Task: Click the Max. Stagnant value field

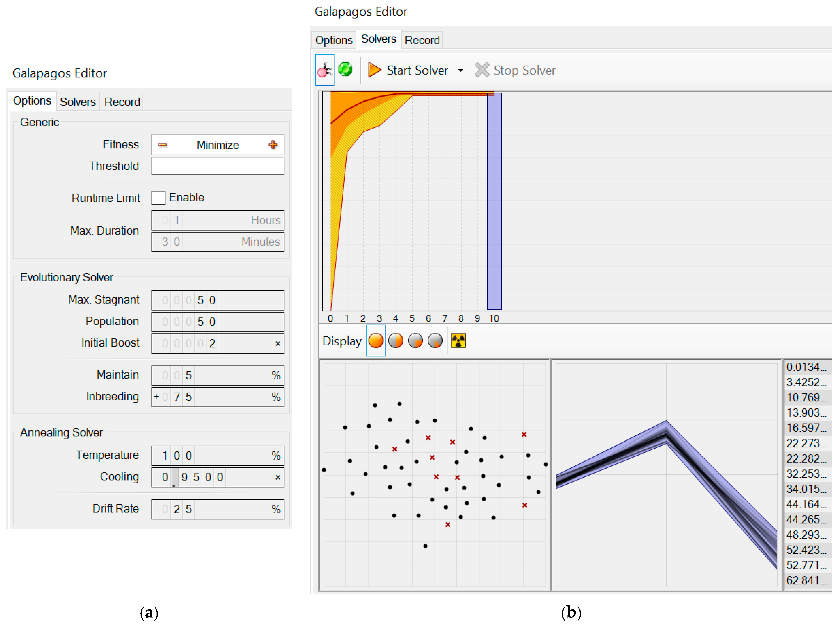Action: (218, 300)
